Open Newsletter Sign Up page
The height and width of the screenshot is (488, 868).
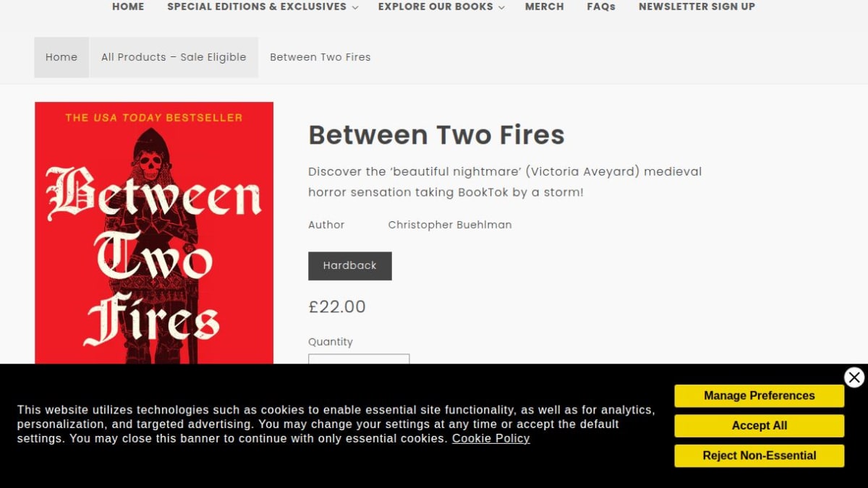click(x=697, y=7)
